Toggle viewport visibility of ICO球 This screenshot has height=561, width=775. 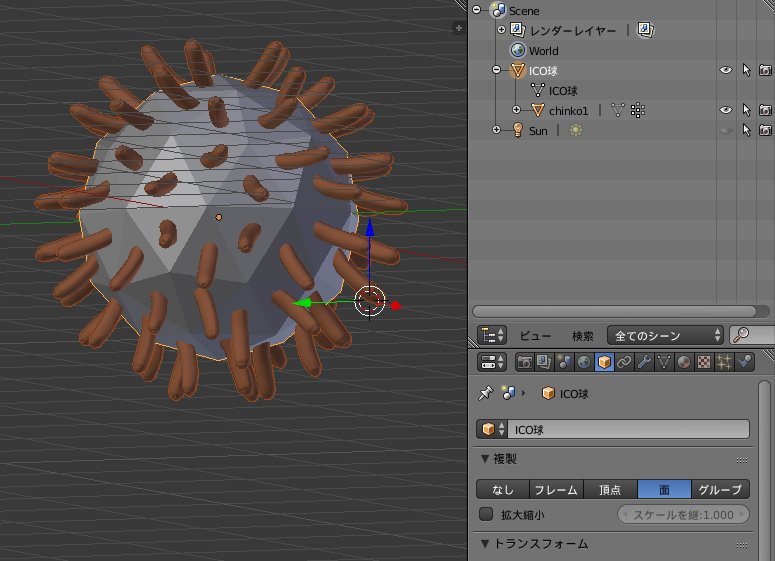[726, 70]
